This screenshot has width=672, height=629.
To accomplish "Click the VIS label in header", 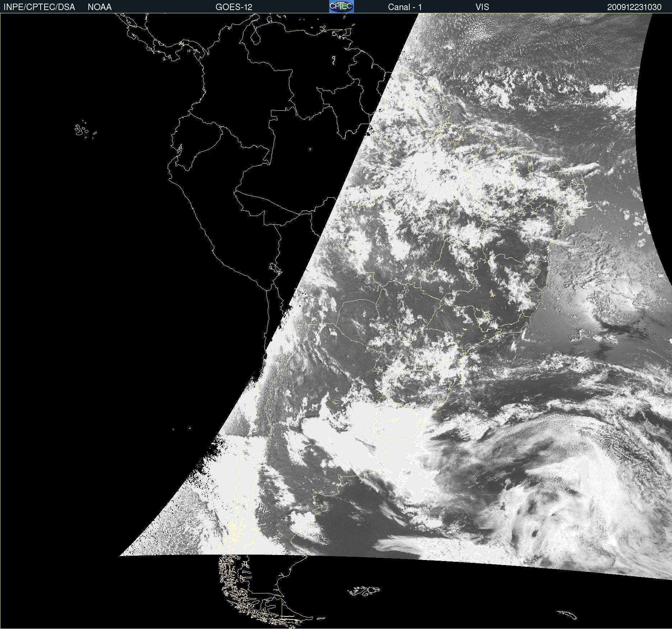I will coord(482,7).
